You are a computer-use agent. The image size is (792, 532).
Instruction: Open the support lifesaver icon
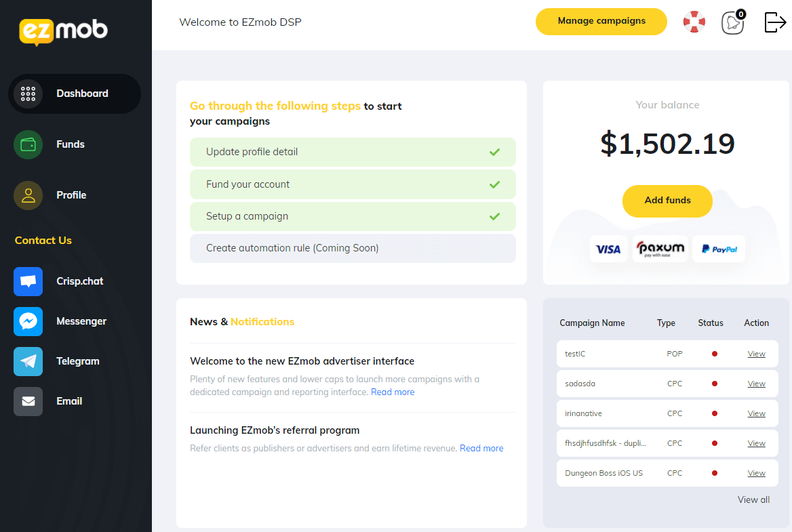coord(694,21)
